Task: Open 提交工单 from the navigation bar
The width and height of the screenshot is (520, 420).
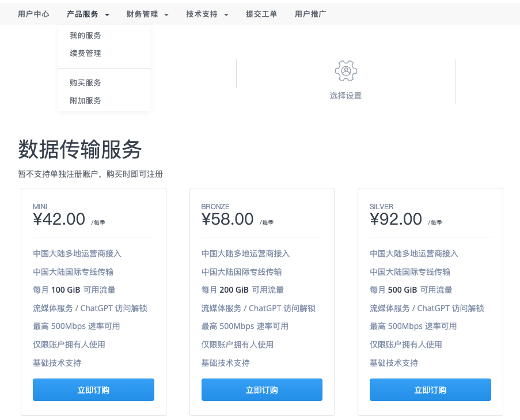Action: click(261, 14)
